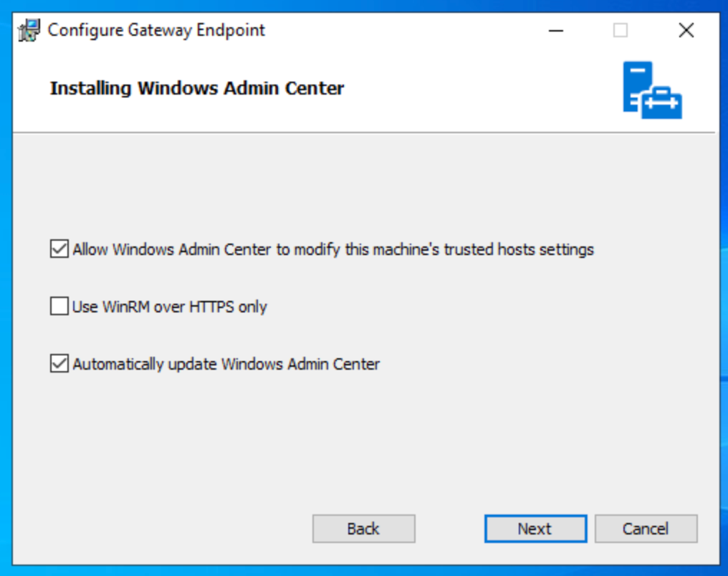Click the Windows Admin Center server toolbox logo

651,90
